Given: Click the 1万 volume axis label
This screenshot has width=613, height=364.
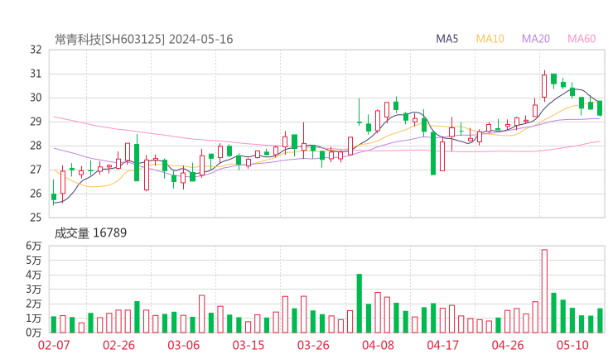Looking at the screenshot, I should (x=34, y=318).
